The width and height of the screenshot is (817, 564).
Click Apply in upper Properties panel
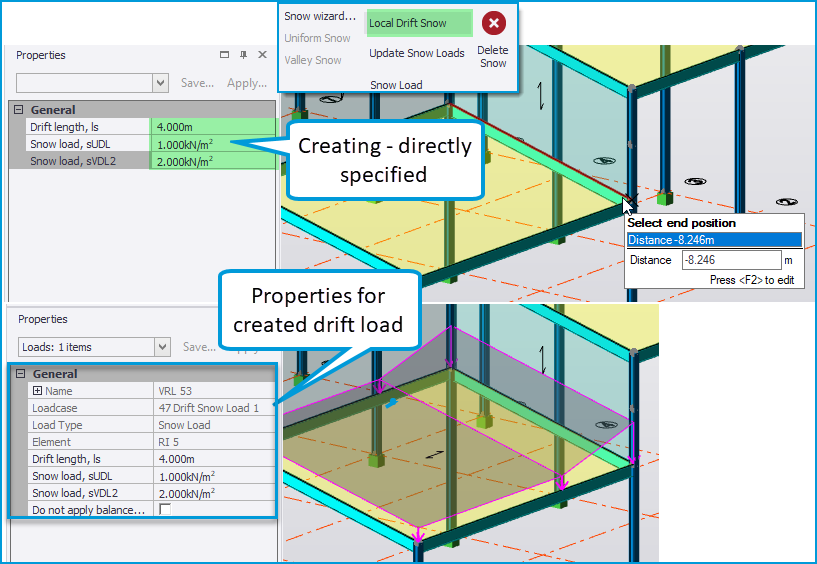tap(246, 83)
